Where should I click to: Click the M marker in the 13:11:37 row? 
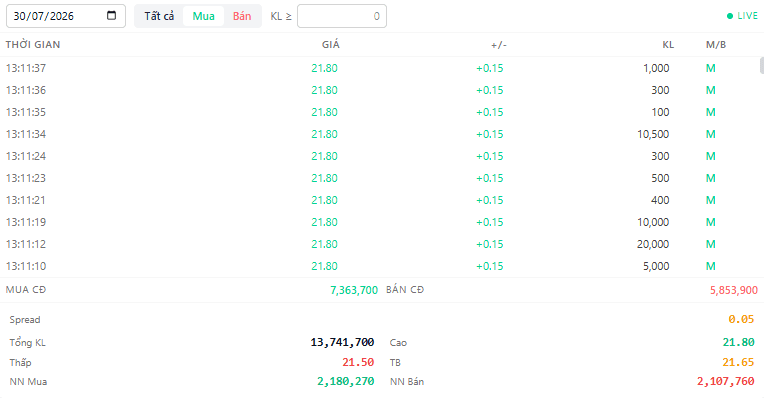(711, 68)
